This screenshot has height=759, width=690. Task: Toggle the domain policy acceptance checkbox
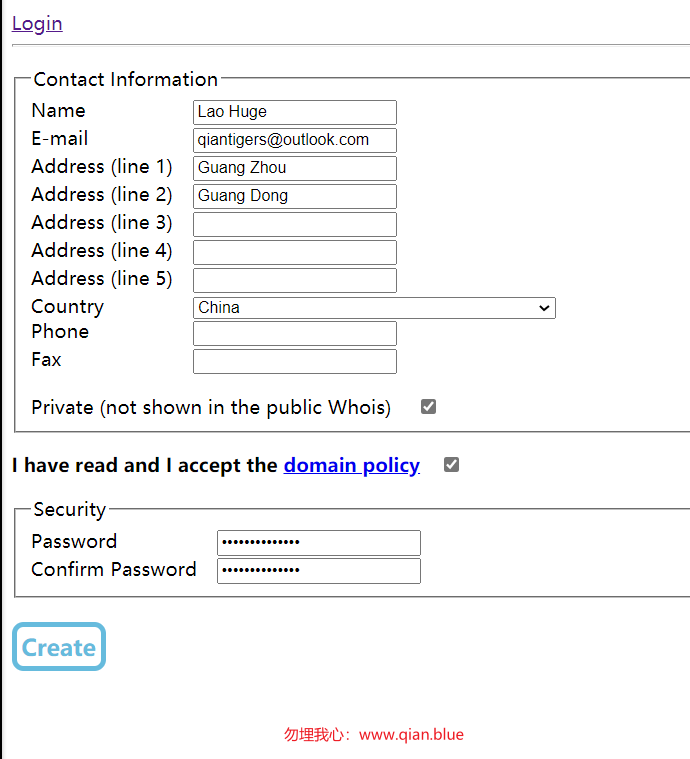pos(451,465)
